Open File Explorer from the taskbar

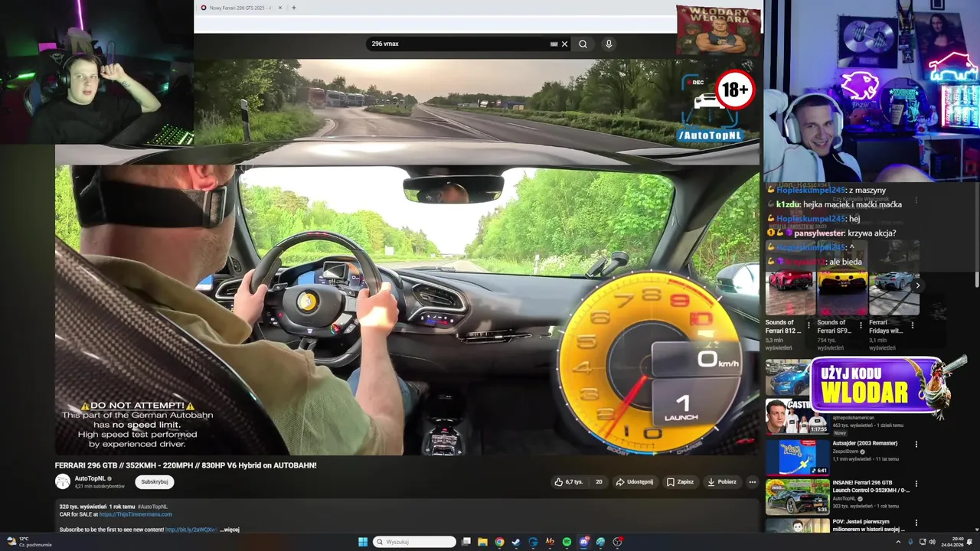click(x=482, y=542)
